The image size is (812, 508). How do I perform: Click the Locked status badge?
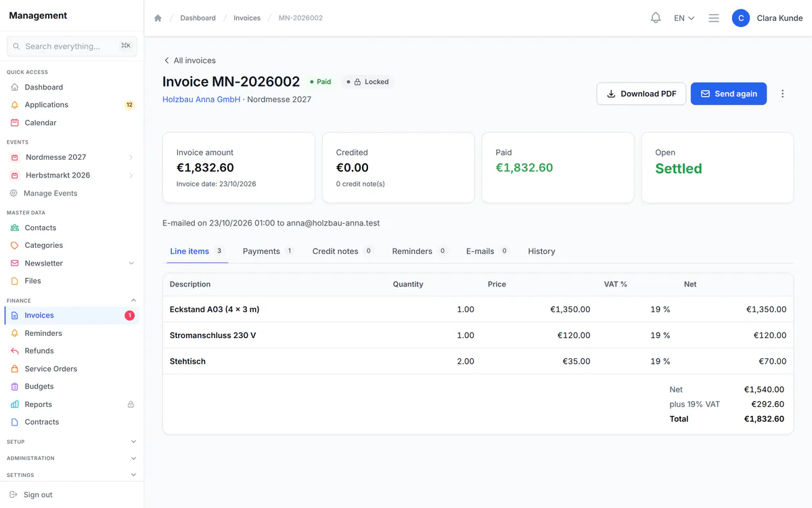click(x=367, y=82)
